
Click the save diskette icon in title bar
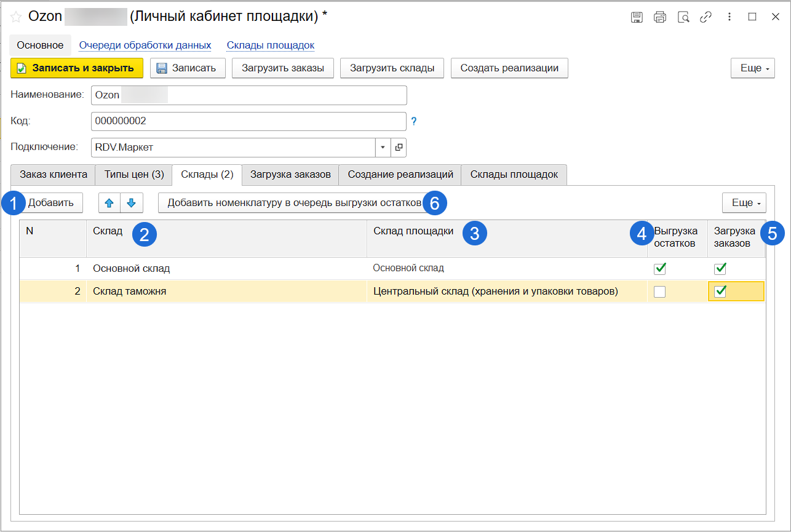[x=637, y=17]
